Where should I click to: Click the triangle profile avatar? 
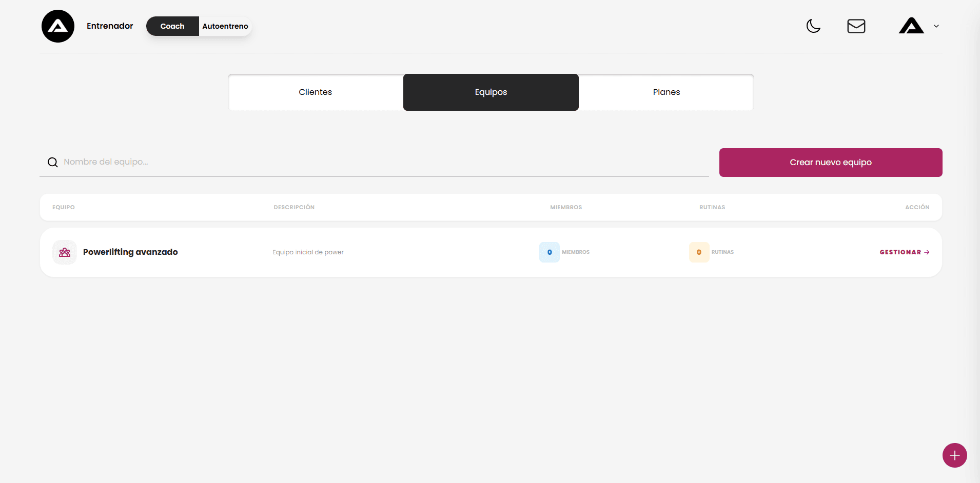pos(911,26)
